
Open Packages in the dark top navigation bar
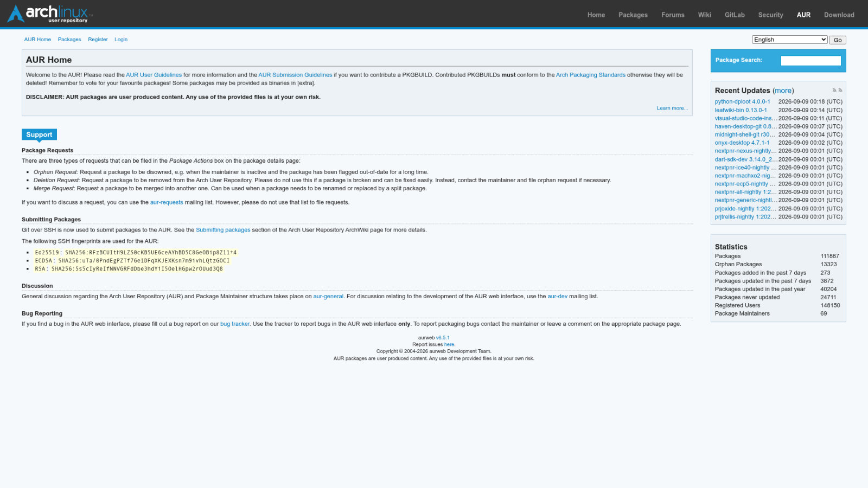633,15
